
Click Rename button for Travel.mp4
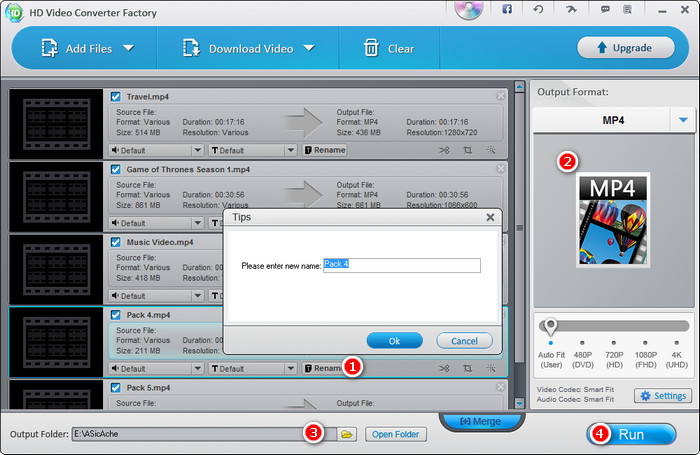coord(325,150)
